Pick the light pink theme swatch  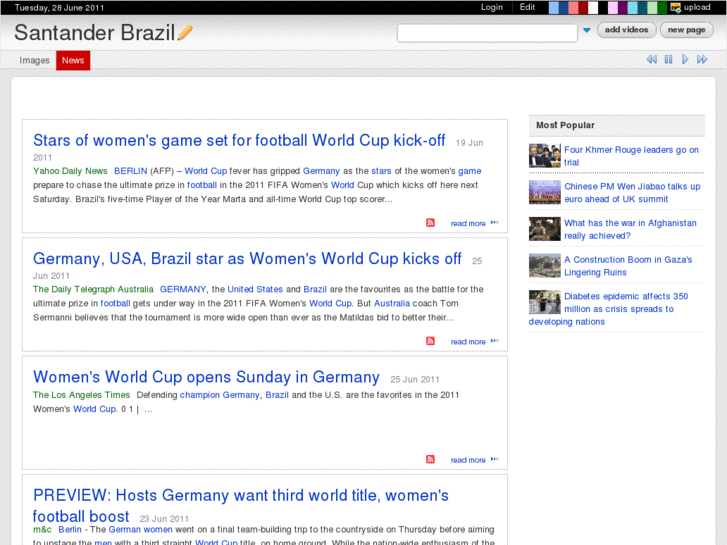click(x=612, y=7)
